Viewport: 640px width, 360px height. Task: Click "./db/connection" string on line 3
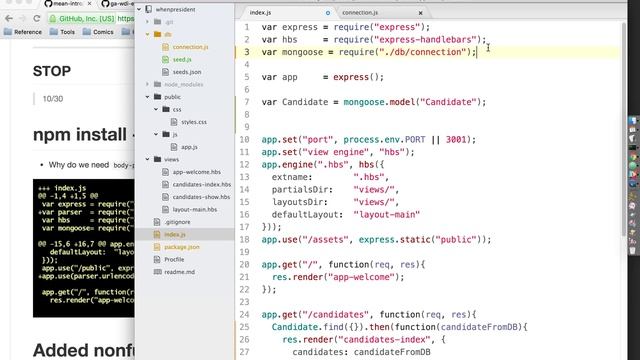pos(422,52)
